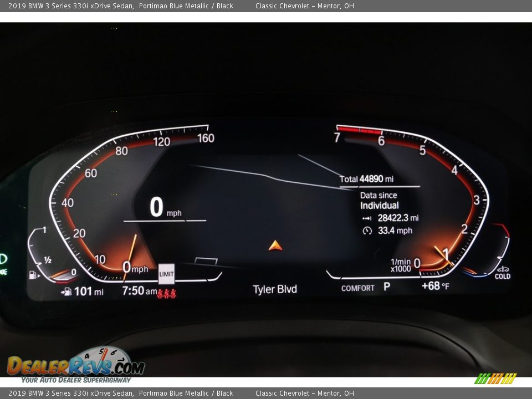
Task: Select the '101 mi' fuel range value
Action: coord(89,291)
